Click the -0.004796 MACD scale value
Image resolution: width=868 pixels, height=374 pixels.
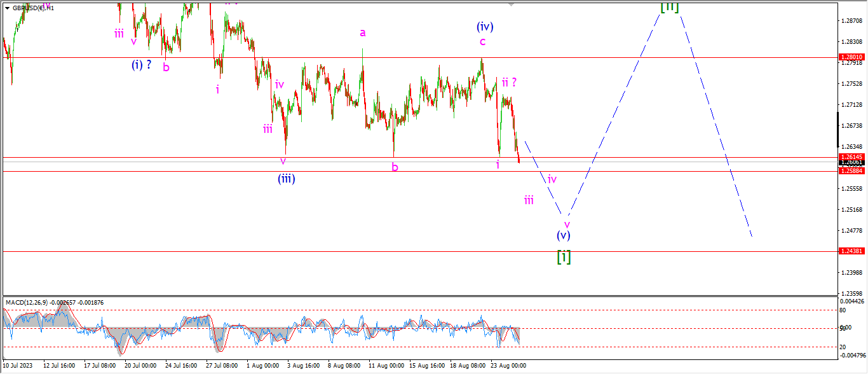tap(851, 355)
